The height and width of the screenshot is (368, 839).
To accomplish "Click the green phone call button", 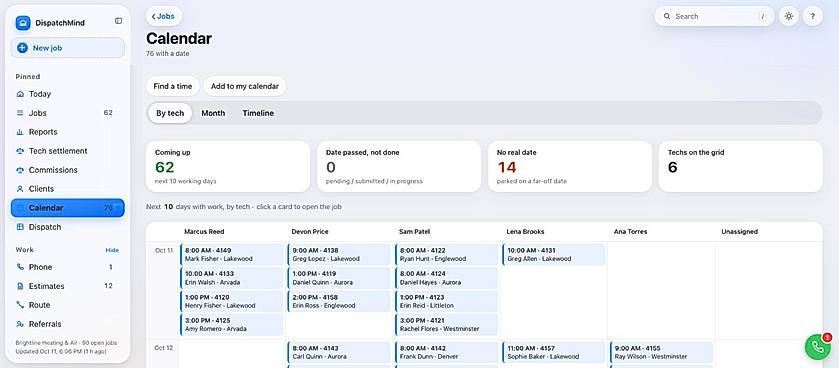I will pyautogui.click(x=818, y=347).
